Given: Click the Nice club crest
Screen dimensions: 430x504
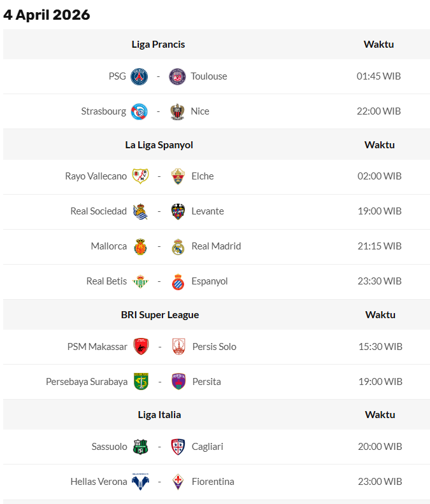Looking at the screenshot, I should (177, 112).
